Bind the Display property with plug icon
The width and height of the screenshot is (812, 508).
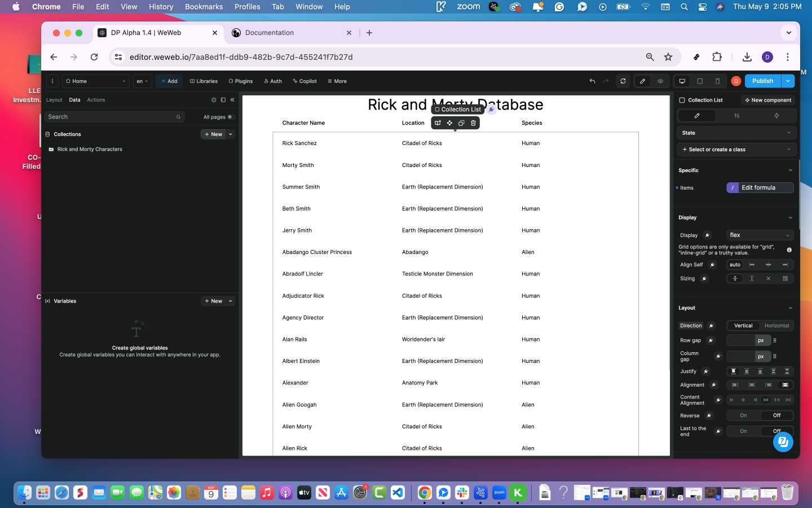pos(707,235)
